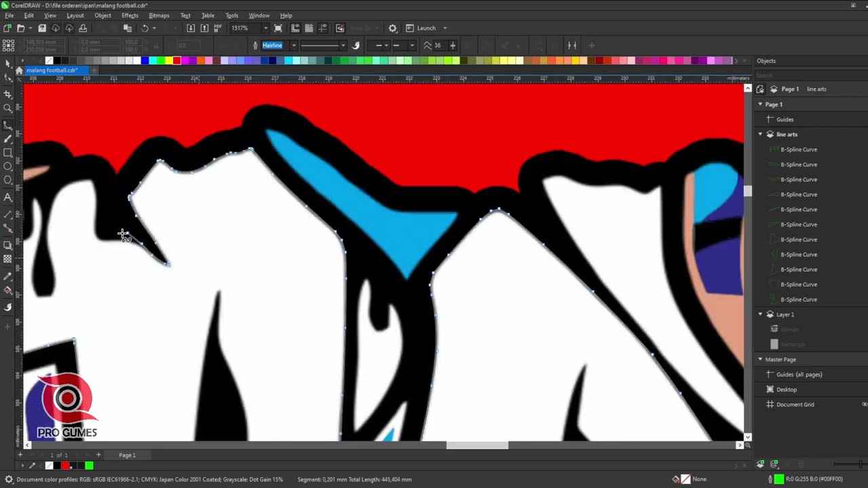The image size is (868, 488).
Task: Pick the yellow swatch in color palette
Action: click(169, 60)
